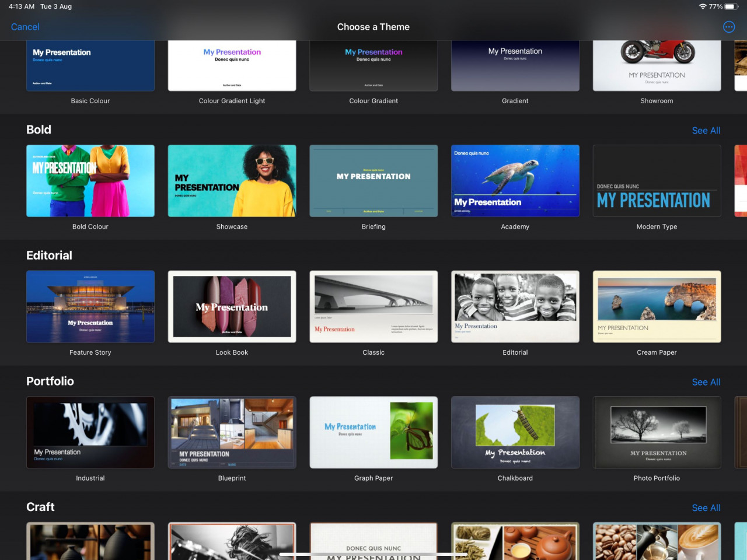
Task: Choose the Academy turtle theme thumbnail
Action: coord(515,181)
